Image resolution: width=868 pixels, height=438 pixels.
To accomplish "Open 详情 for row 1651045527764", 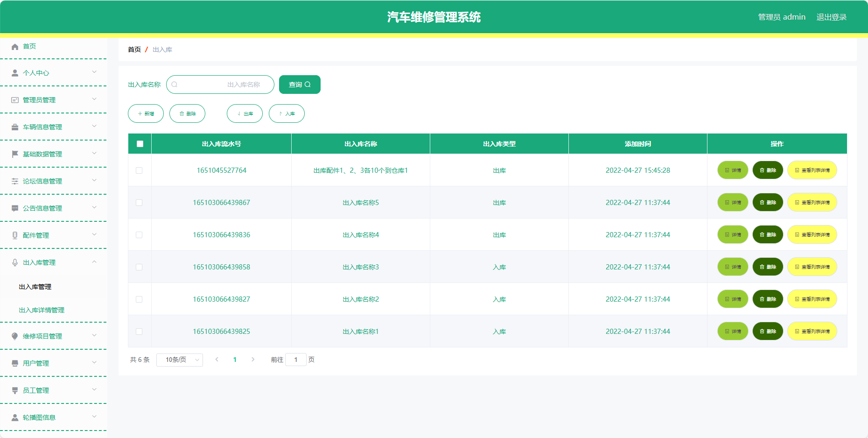I will tap(733, 170).
